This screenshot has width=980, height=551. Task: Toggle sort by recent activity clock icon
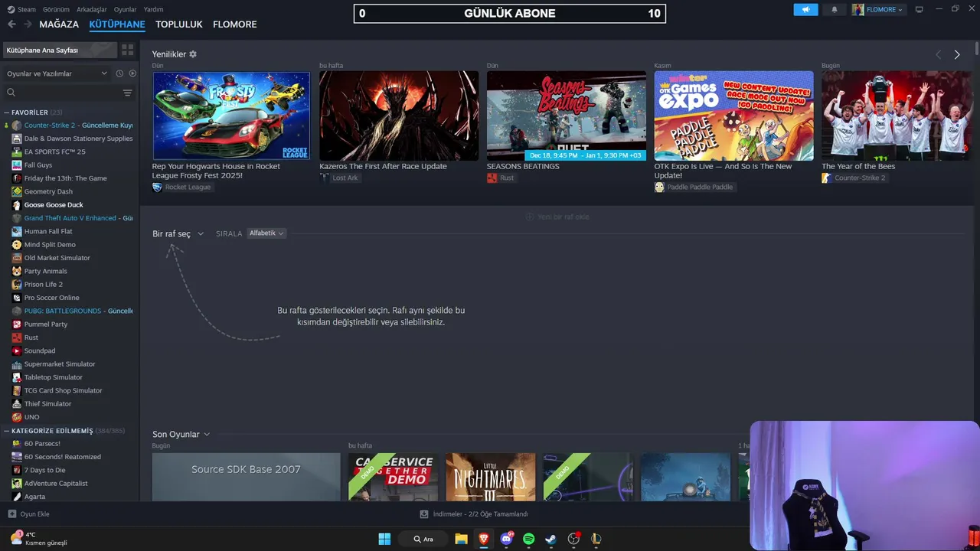[119, 73]
